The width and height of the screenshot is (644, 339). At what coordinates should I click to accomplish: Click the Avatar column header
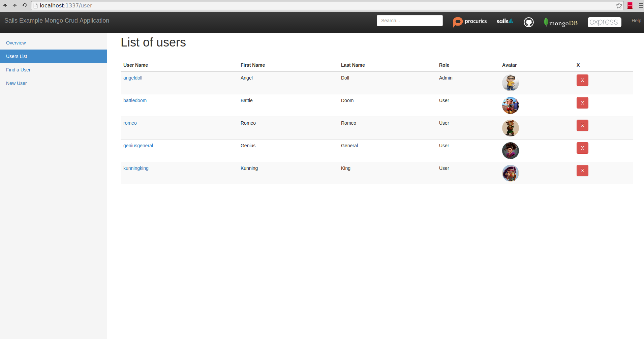[509, 65]
